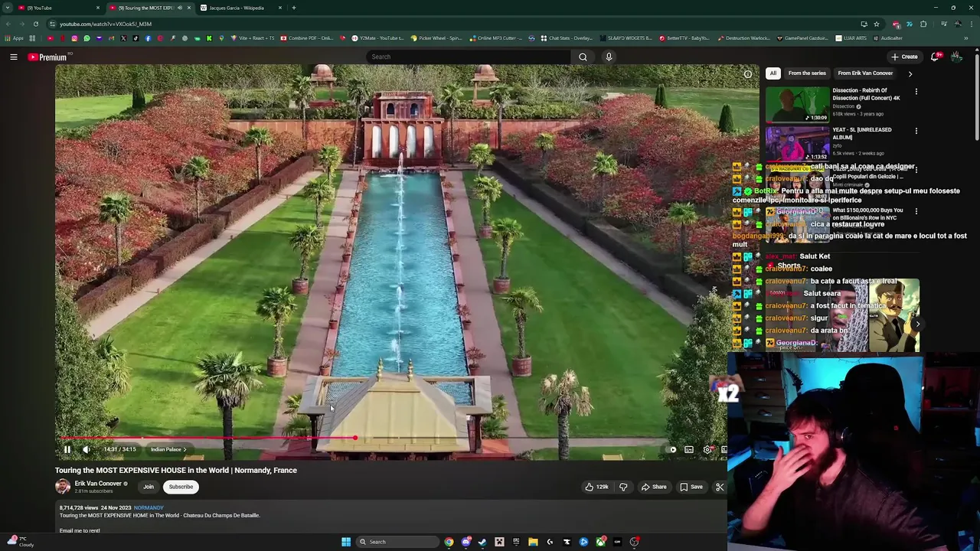Open options for Dissection concert video
Image resolution: width=980 pixels, height=551 pixels.
[x=916, y=92]
